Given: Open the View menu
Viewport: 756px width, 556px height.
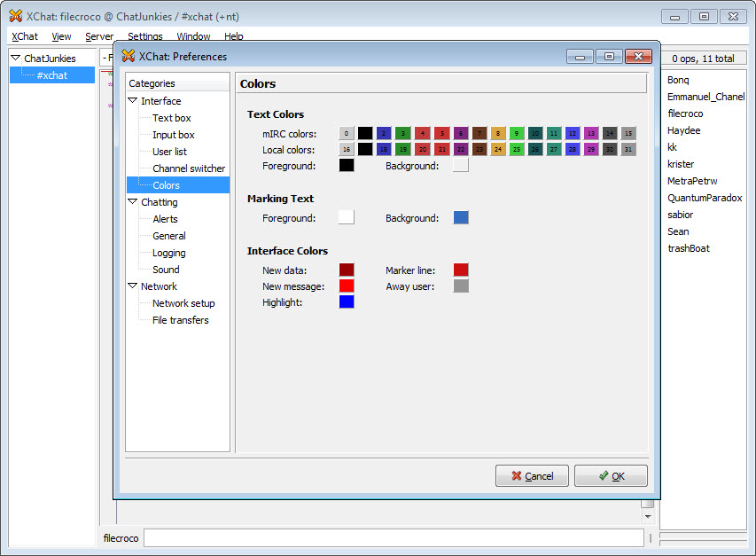Looking at the screenshot, I should (x=61, y=36).
